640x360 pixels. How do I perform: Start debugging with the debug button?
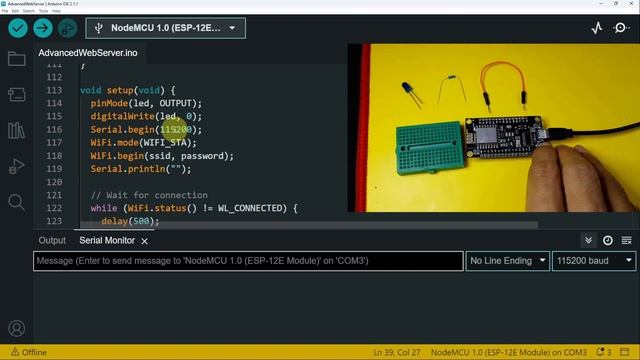tap(67, 28)
